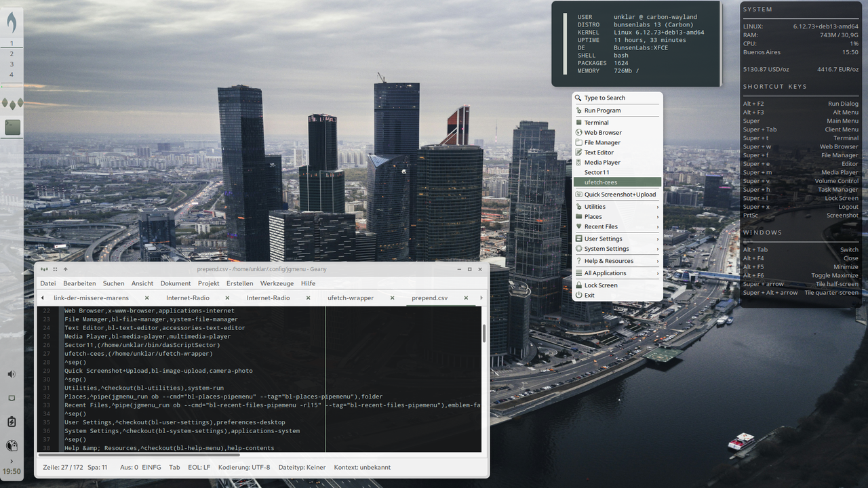This screenshot has height=488, width=868.
Task: Click the Geany title bar grid dots icon
Action: click(x=55, y=269)
